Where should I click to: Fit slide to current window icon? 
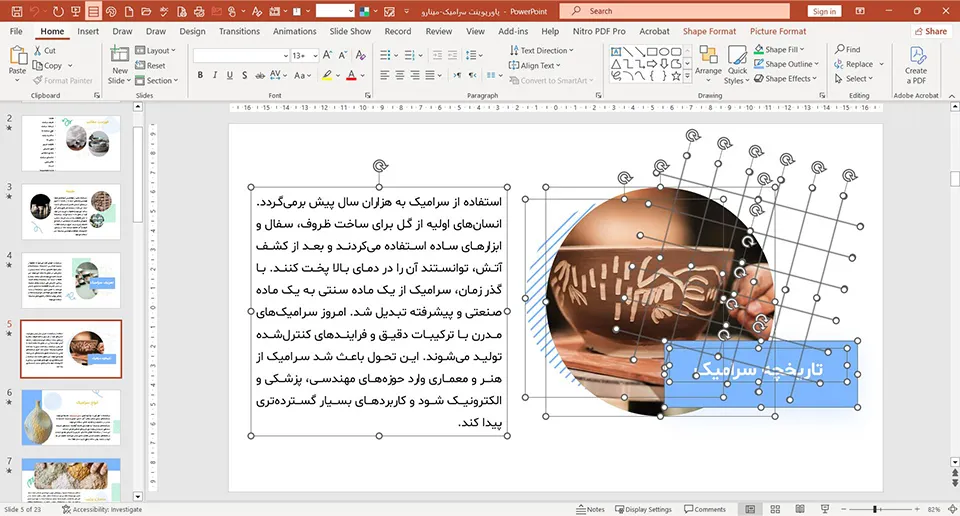(953, 509)
